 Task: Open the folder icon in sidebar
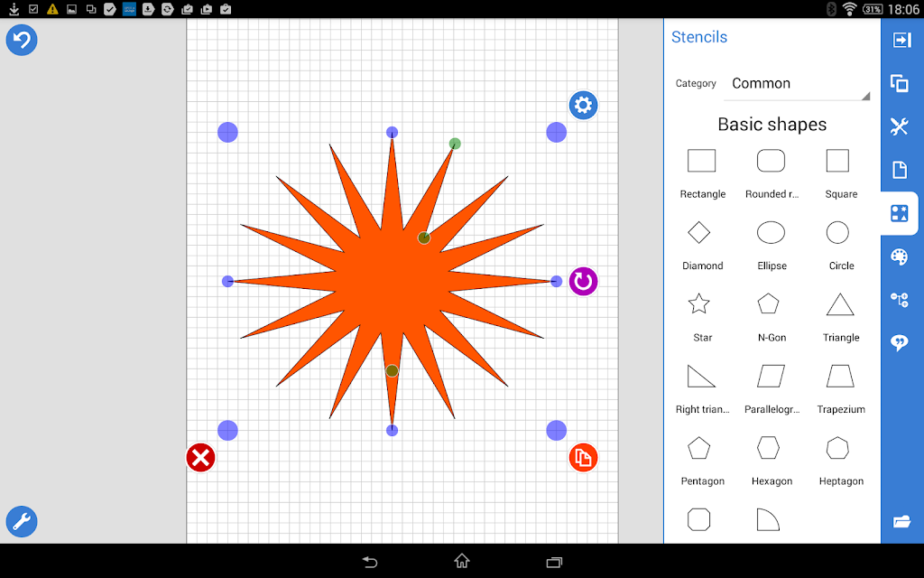pos(901,521)
